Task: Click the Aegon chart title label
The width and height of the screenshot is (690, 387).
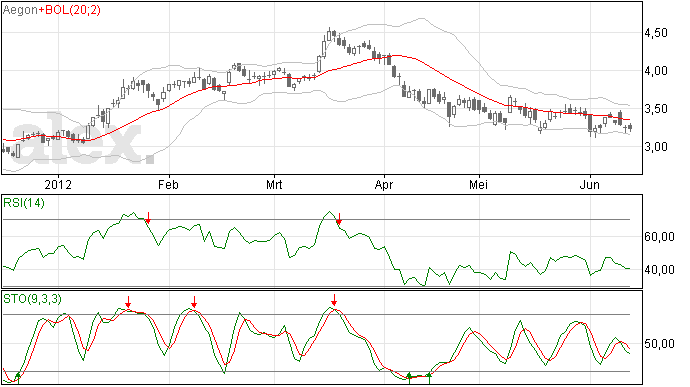Action: tap(20, 10)
